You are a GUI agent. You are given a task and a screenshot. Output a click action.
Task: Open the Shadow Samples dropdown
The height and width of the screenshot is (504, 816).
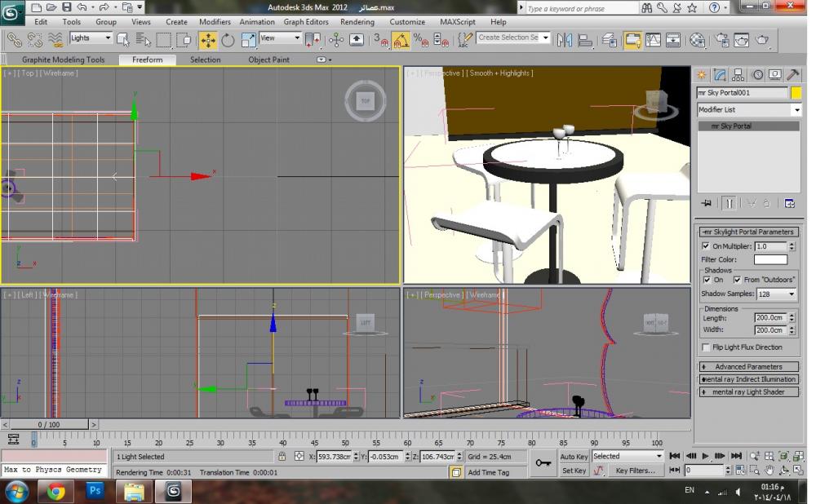(776, 294)
